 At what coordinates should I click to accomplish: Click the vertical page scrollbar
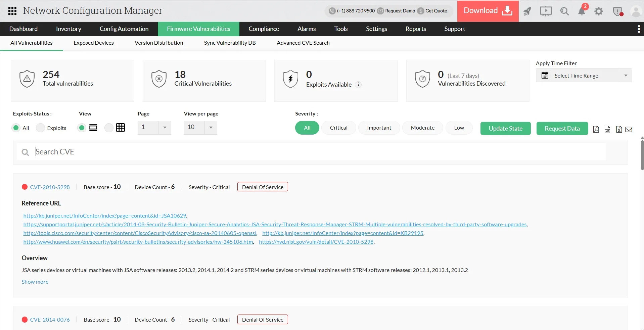642,155
